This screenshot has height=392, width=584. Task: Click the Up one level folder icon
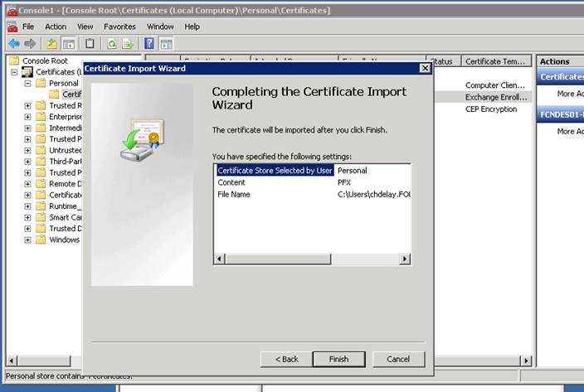[x=52, y=43]
